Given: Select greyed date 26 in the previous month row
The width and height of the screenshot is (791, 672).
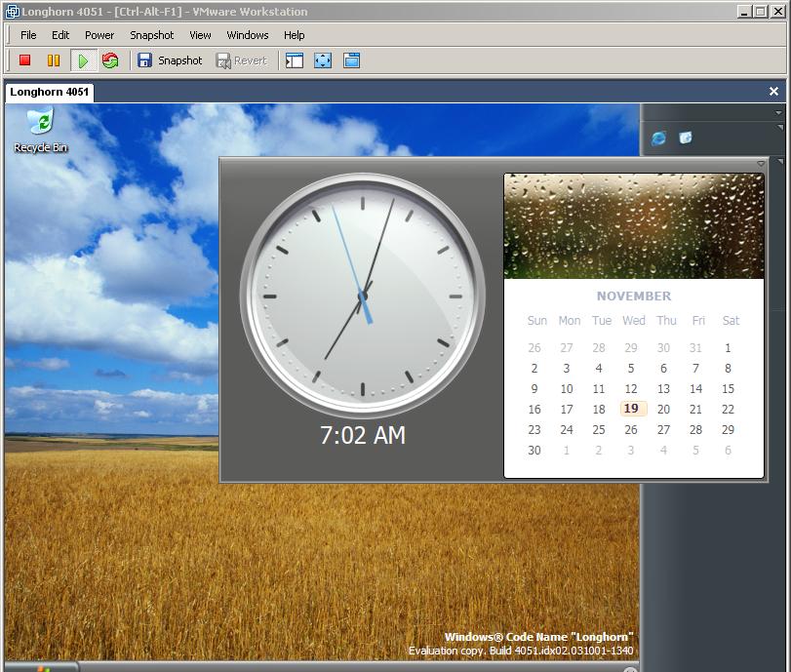Looking at the screenshot, I should click(x=534, y=347).
